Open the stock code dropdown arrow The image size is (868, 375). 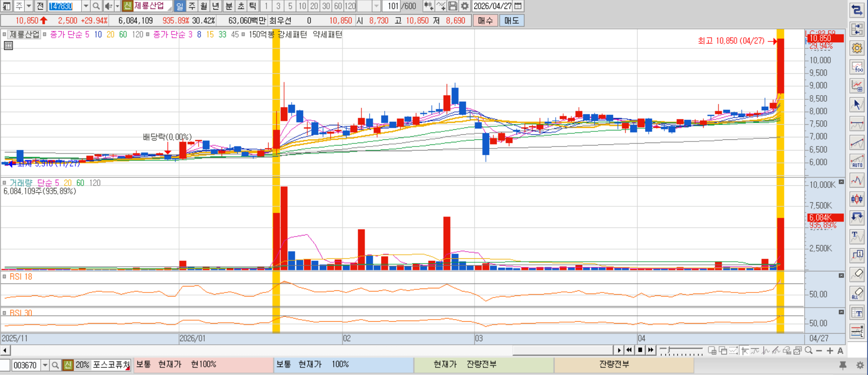click(x=85, y=6)
